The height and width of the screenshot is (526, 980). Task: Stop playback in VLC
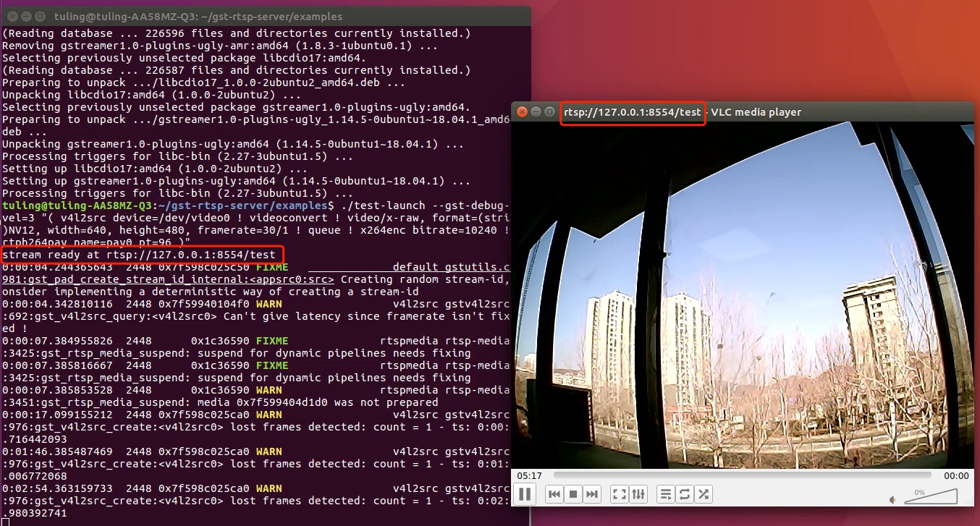(573, 494)
